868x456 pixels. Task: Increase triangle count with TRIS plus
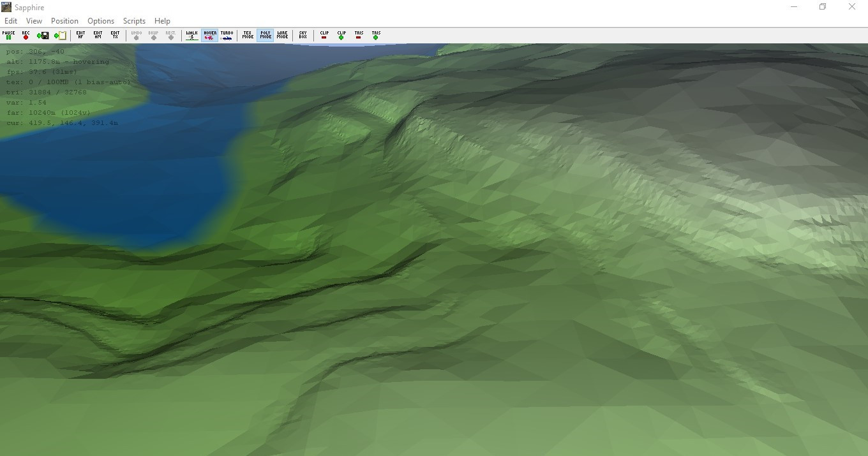pos(376,36)
